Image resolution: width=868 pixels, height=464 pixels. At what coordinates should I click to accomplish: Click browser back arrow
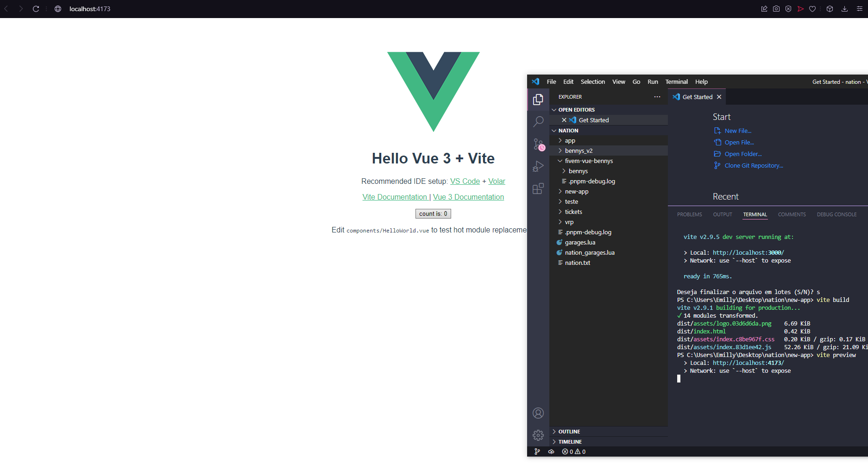(x=6, y=9)
